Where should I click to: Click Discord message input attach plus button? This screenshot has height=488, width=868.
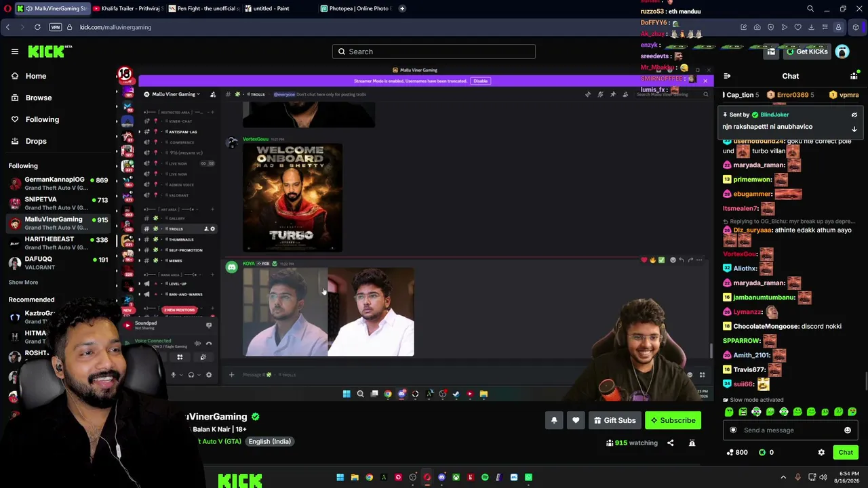231,375
